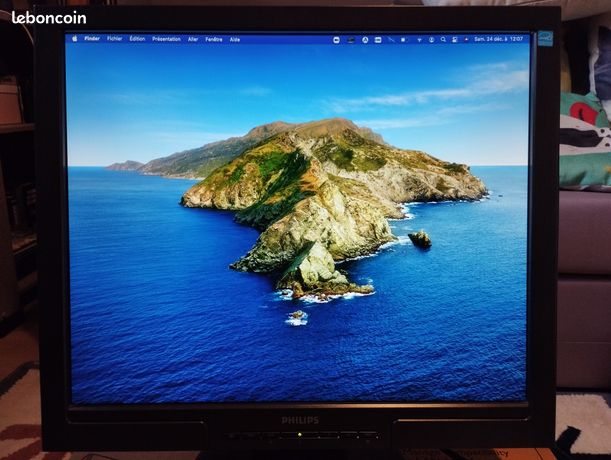Open the Wi-Fi status menu
The image size is (611, 460).
(419, 40)
